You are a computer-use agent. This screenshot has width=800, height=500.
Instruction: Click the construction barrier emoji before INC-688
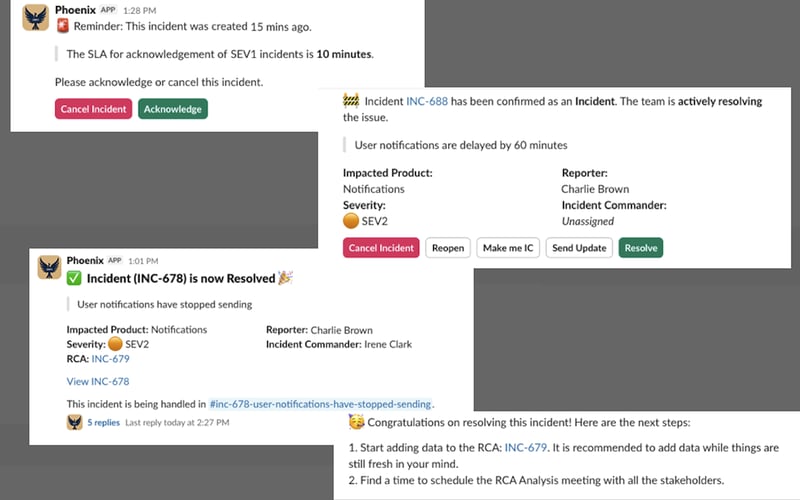[351, 101]
